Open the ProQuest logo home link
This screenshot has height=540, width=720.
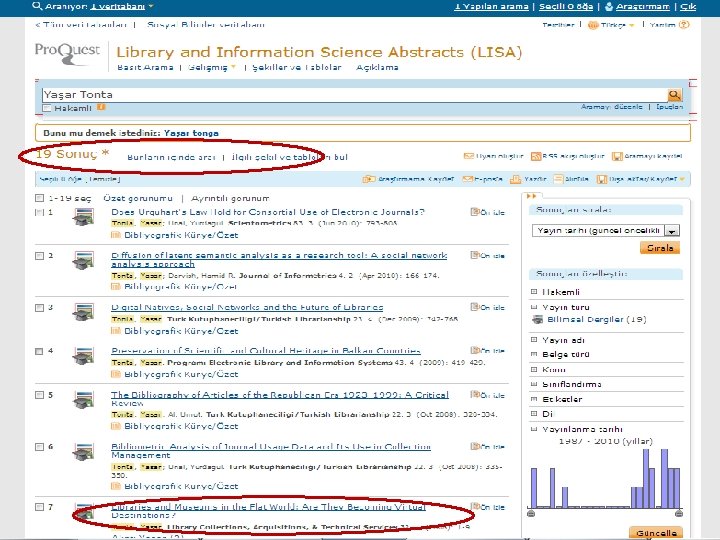point(67,54)
